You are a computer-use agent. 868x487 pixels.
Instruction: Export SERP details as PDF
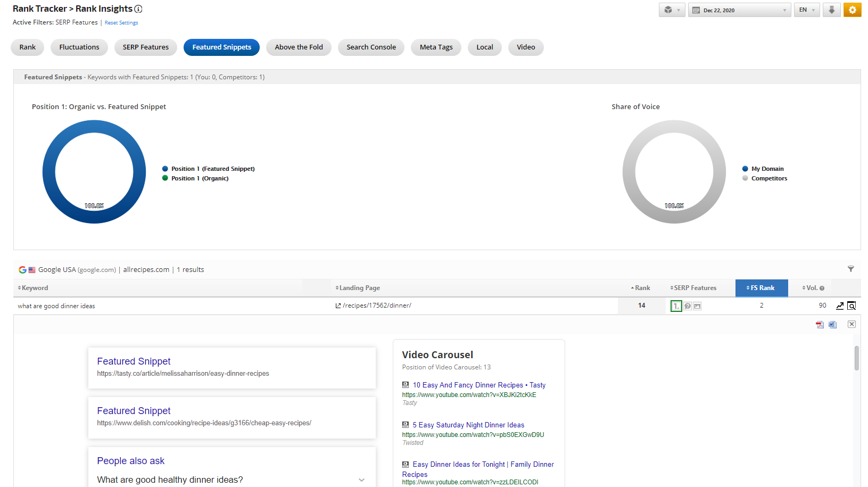point(820,325)
